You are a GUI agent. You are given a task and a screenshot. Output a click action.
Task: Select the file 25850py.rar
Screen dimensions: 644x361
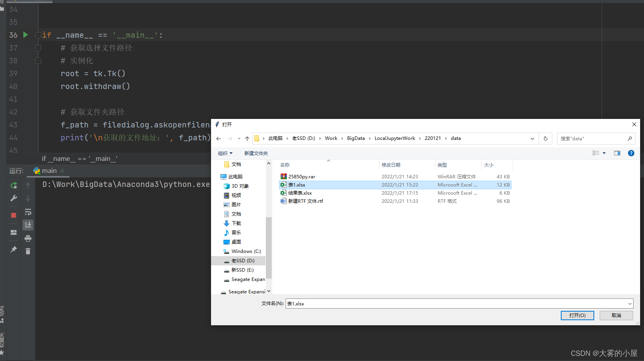[395, 177]
